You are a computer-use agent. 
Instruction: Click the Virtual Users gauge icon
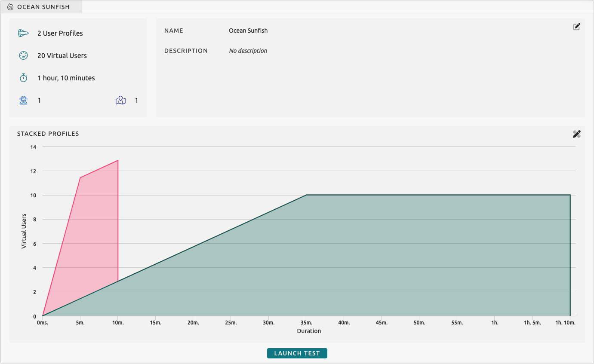[23, 55]
